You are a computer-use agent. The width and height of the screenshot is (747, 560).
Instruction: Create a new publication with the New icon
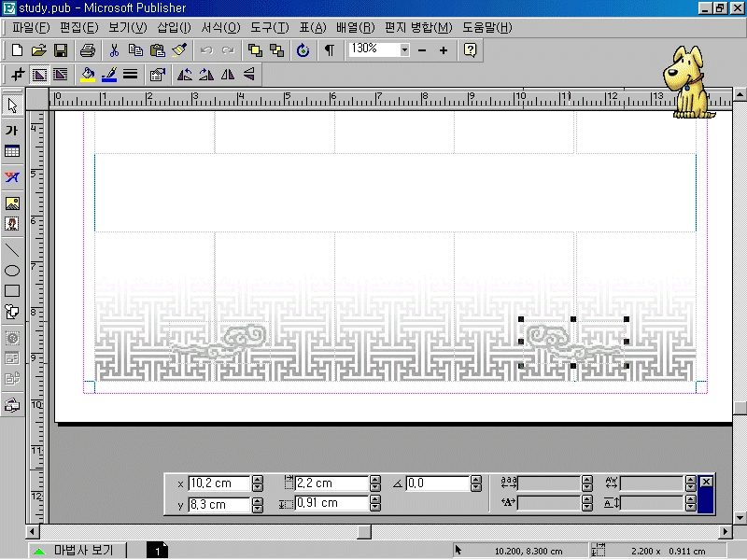point(17,50)
